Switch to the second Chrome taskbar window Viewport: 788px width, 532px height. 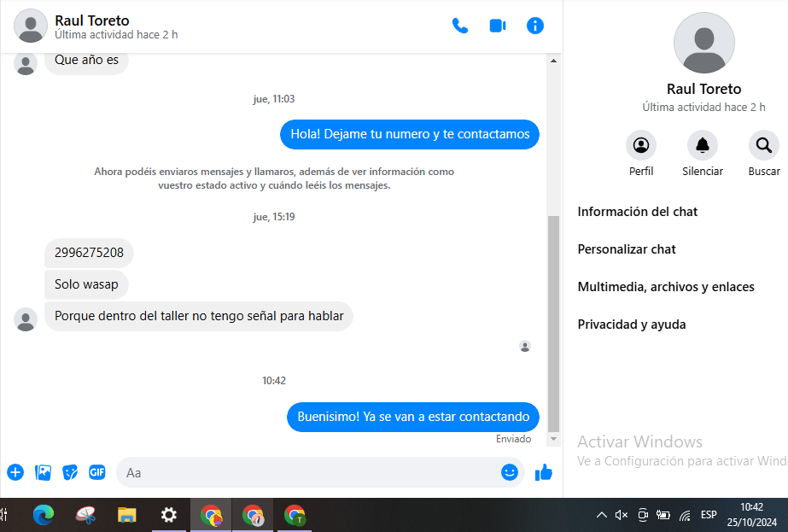253,516
